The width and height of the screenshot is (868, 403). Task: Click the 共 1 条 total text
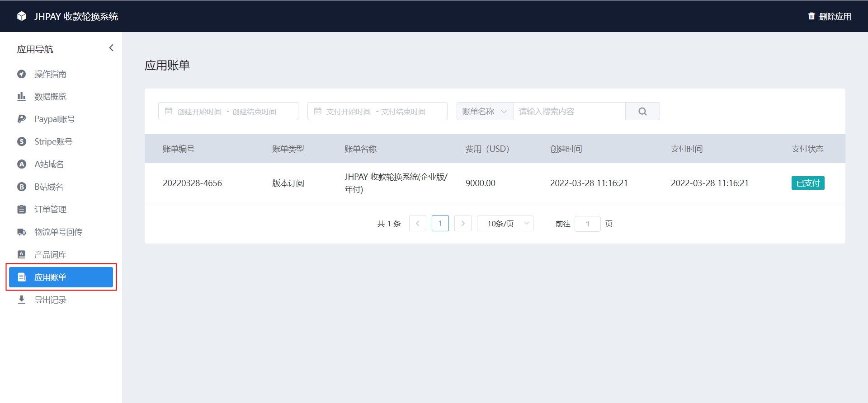389,224
